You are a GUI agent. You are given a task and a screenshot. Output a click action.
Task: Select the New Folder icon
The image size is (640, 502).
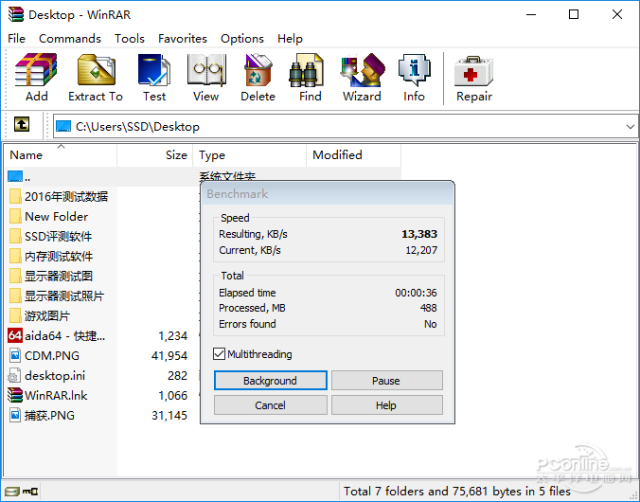pos(16,216)
